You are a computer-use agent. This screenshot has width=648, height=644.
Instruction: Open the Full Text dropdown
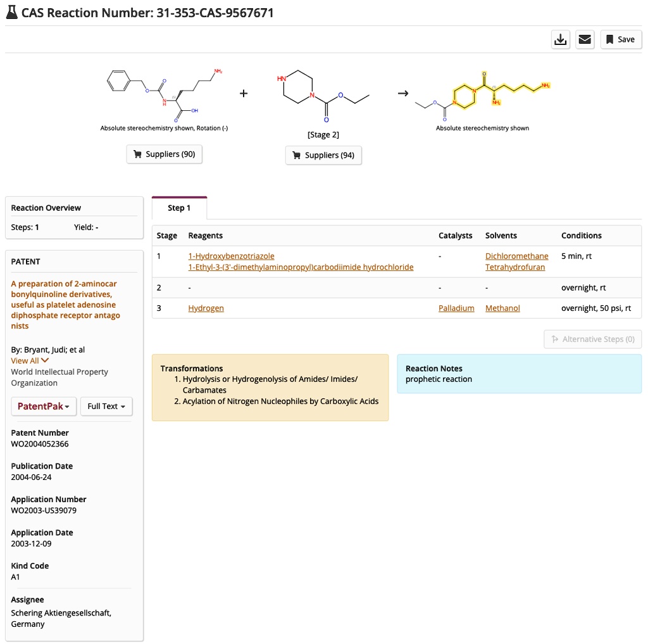click(106, 406)
